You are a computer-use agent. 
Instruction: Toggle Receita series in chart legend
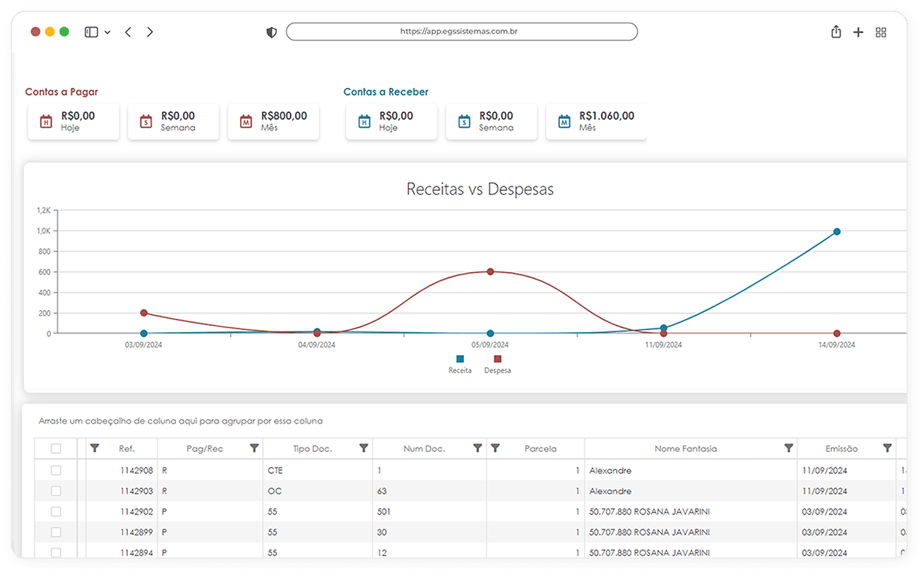point(460,364)
